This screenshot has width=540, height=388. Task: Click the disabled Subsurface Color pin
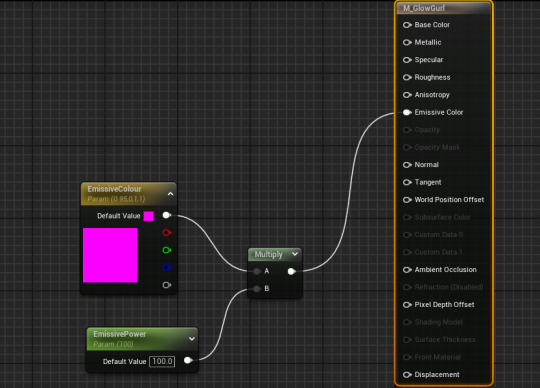(x=407, y=217)
